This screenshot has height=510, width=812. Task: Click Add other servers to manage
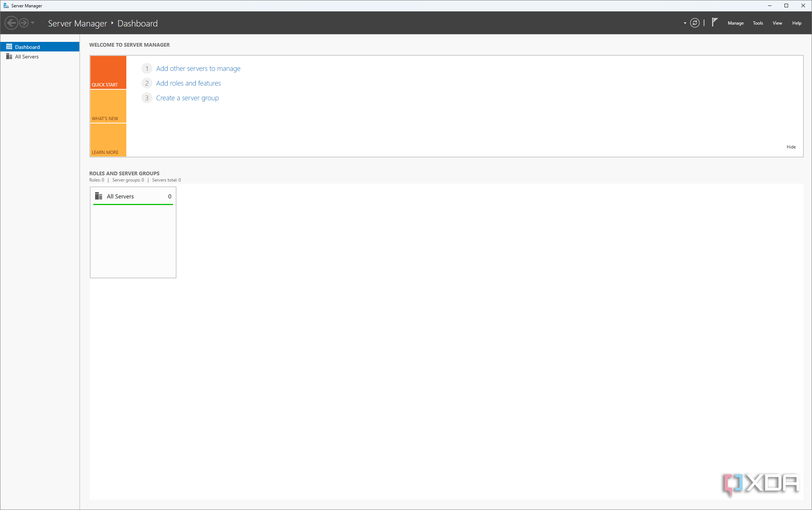tap(198, 69)
